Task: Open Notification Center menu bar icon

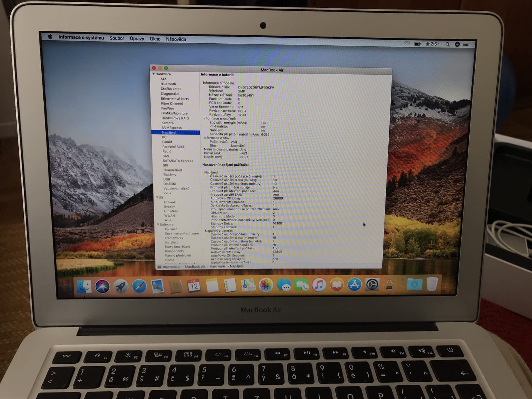Action: pyautogui.click(x=466, y=44)
